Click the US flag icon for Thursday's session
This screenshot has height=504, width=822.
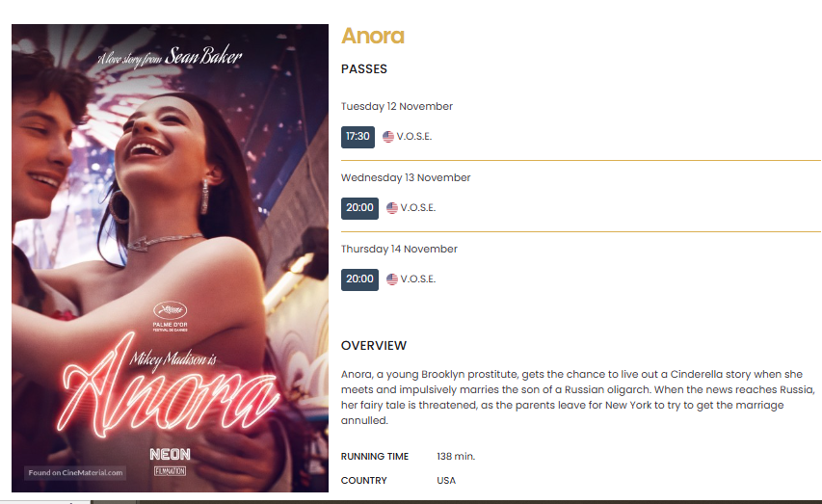[391, 279]
